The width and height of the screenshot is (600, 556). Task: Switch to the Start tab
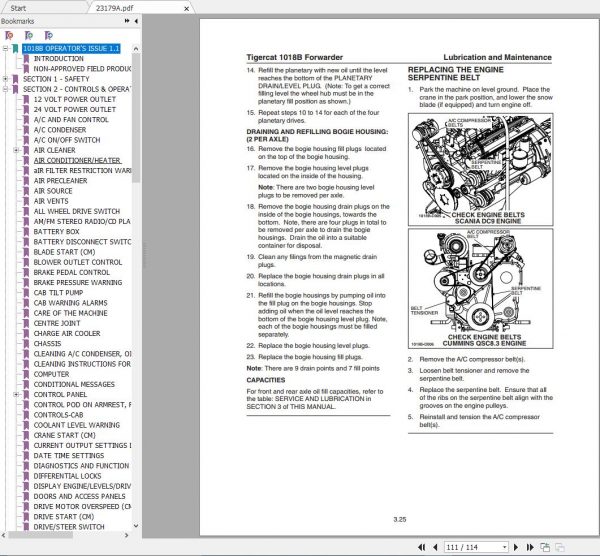[18, 8]
